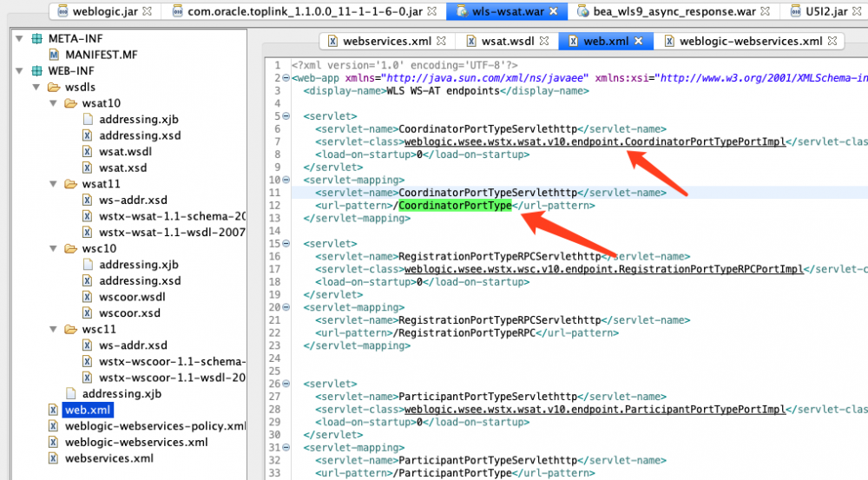The image size is (868, 480).
Task: Fold the servlet block at line 5
Action: pyautogui.click(x=286, y=116)
